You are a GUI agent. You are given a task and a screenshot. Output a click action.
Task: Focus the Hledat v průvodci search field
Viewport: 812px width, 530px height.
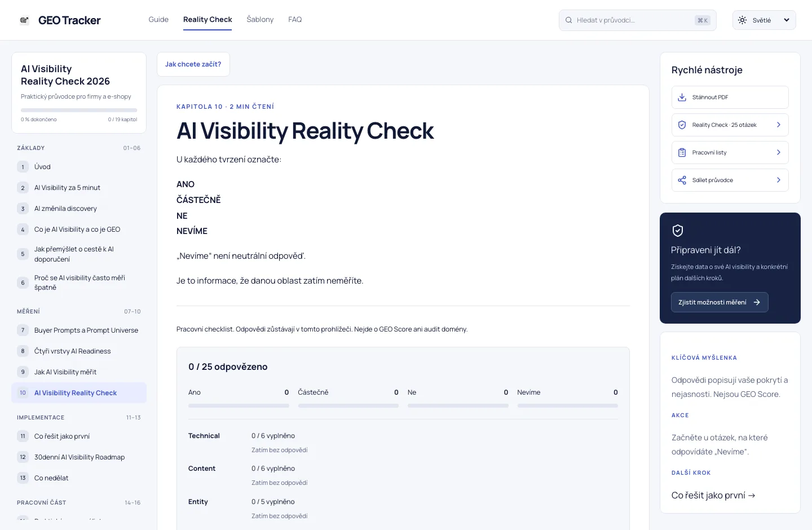[637, 20]
